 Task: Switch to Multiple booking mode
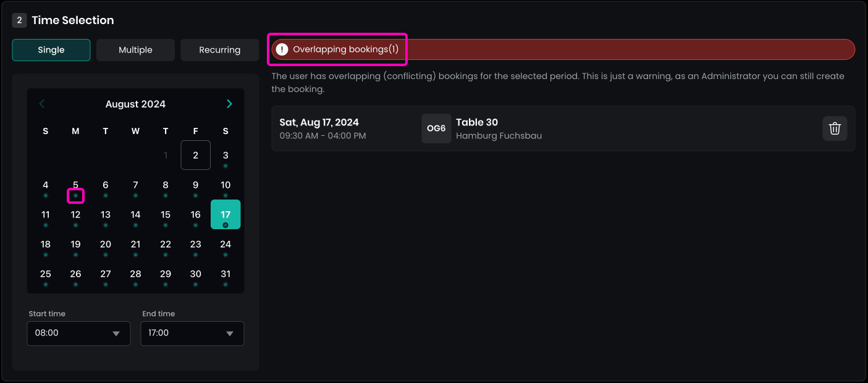(x=135, y=50)
